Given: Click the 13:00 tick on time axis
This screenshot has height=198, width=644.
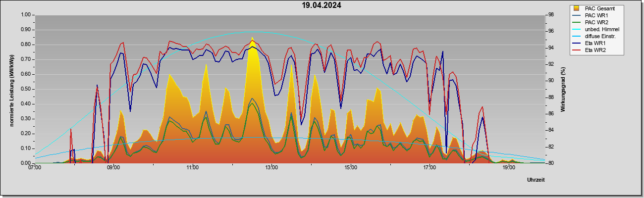Looking at the screenshot, I should coord(271,168).
